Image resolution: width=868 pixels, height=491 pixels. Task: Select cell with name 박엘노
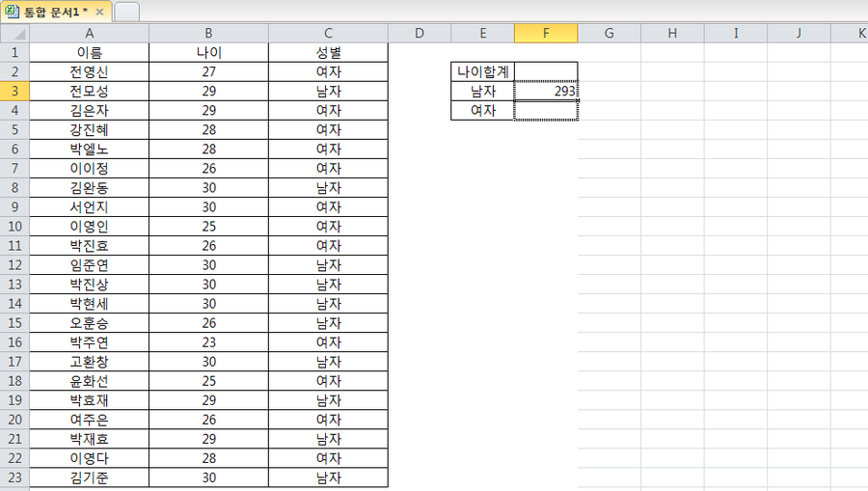pyautogui.click(x=89, y=150)
